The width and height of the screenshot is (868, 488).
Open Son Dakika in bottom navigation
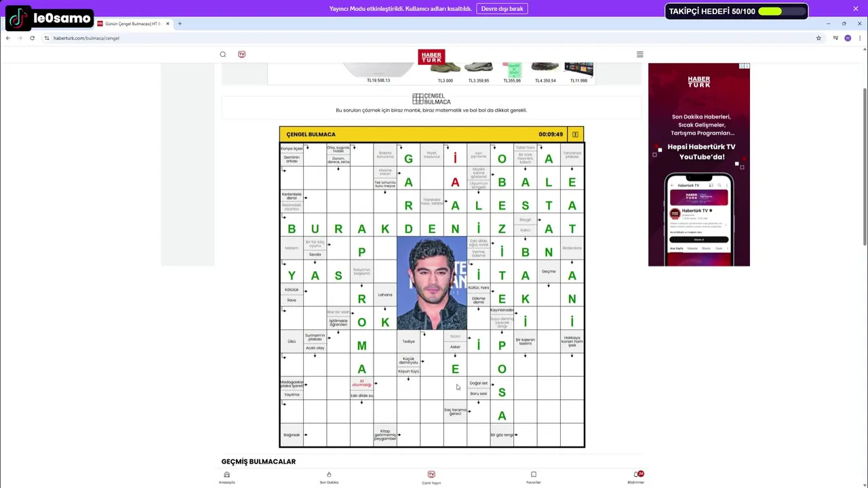point(329,478)
